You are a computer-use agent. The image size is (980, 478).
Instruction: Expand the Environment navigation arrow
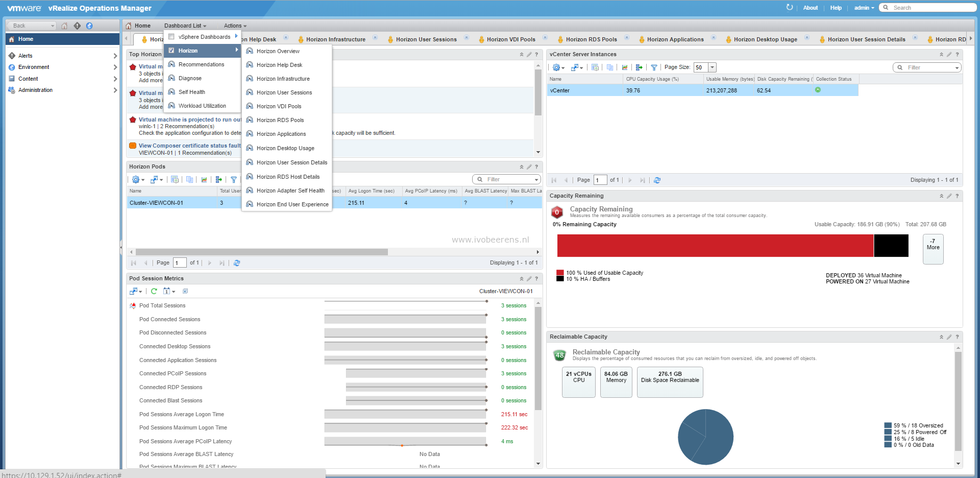click(115, 67)
